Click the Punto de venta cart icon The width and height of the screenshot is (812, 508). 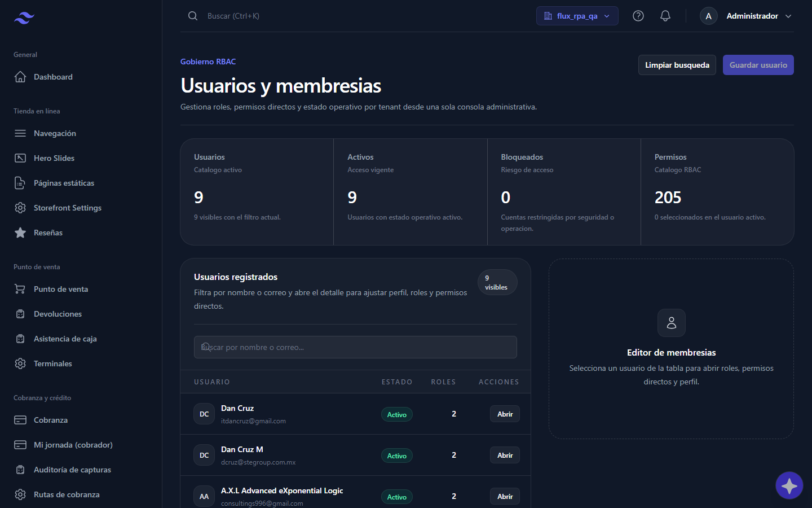point(20,289)
